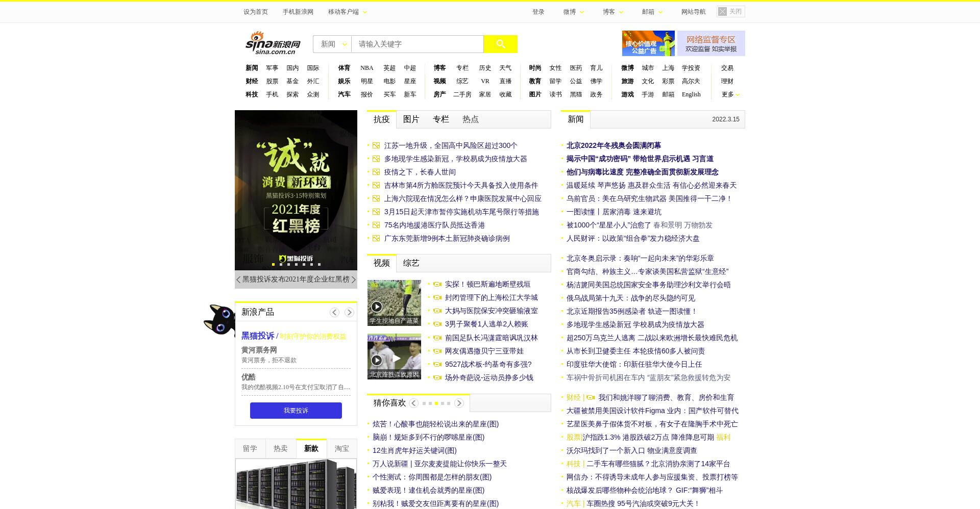Click previous arrow beside 猜你喜欢
This screenshot has width=980, height=509.
414,403
